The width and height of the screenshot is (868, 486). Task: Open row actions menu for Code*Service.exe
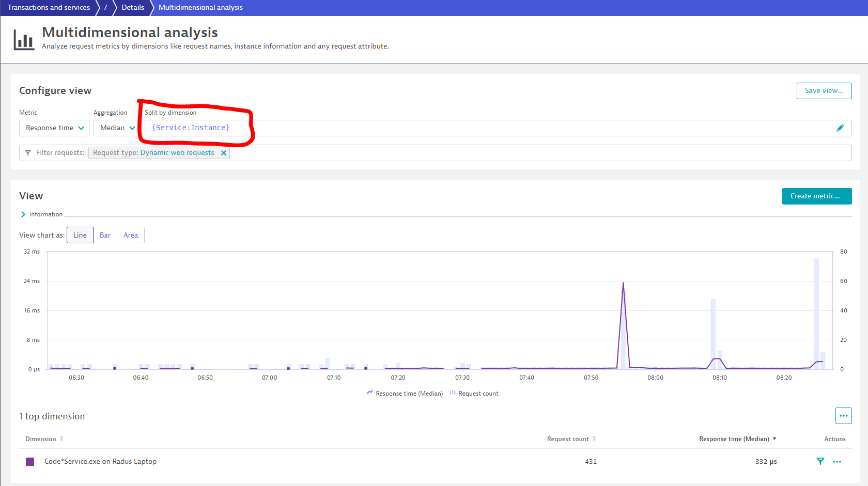(837, 461)
